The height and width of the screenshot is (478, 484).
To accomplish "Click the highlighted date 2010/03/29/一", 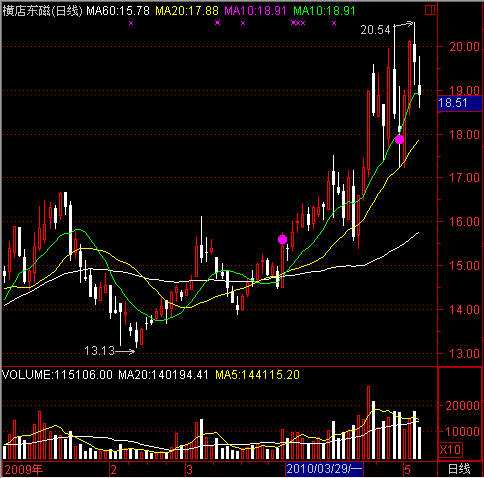I will [x=324, y=469].
